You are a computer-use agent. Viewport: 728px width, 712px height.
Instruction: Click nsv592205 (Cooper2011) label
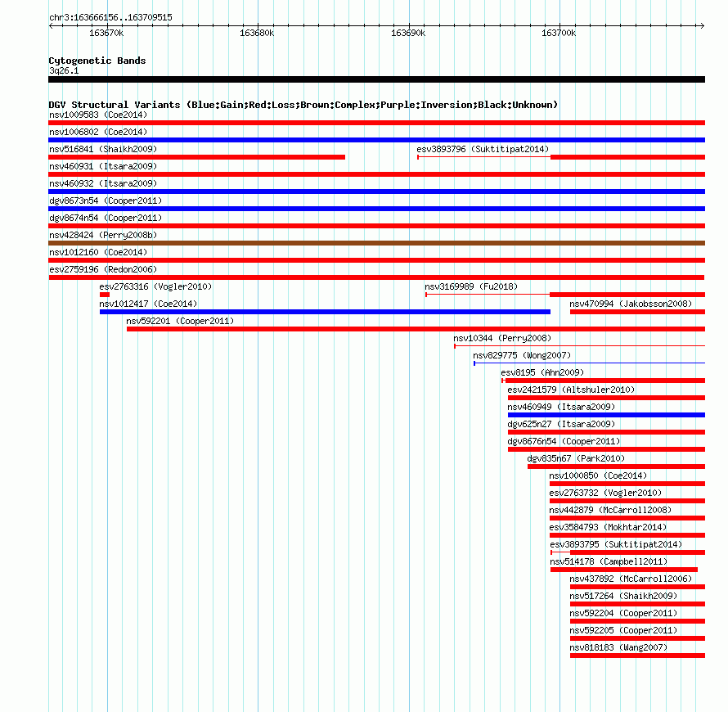pos(623,630)
